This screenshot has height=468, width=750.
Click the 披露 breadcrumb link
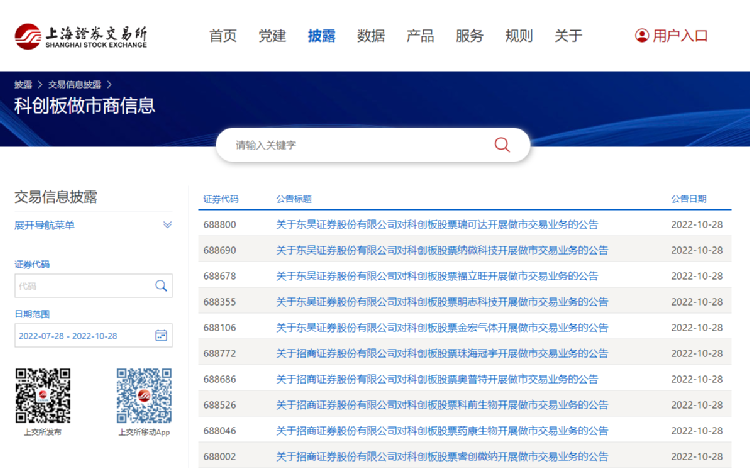click(x=22, y=85)
